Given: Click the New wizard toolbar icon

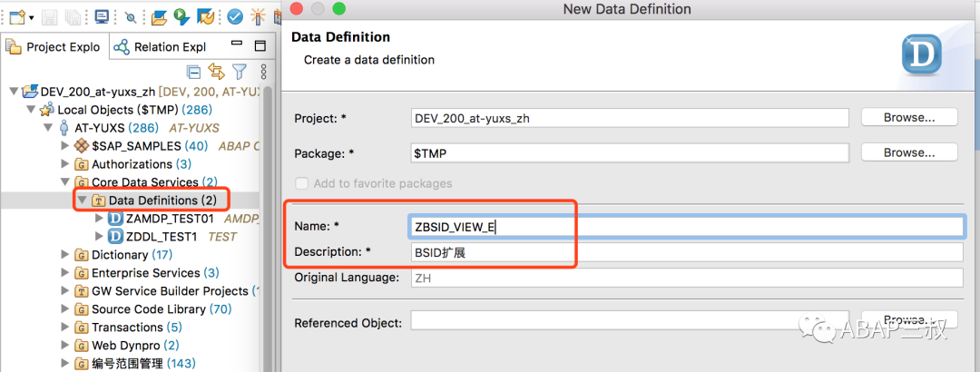Looking at the screenshot, I should (x=17, y=17).
